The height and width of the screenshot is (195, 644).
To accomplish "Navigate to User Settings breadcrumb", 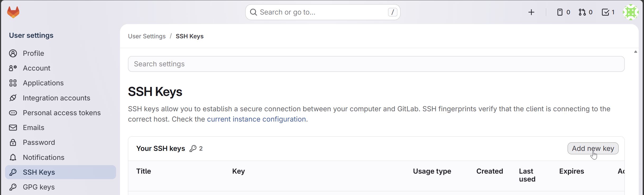I will tap(146, 36).
